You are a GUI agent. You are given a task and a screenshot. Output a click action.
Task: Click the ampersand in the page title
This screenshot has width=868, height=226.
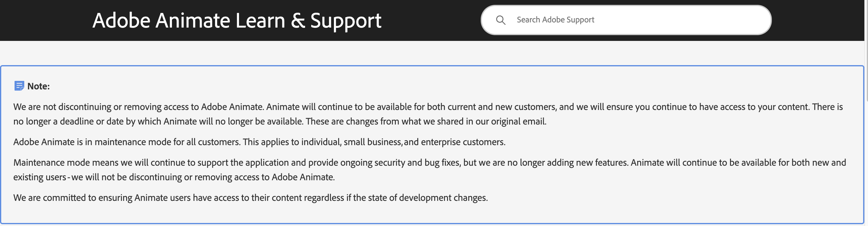tap(298, 21)
